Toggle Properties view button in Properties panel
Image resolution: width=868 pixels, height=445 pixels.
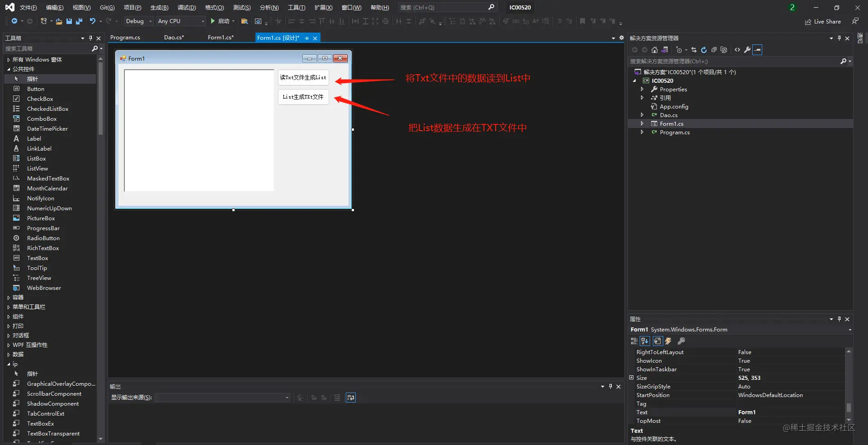pos(658,341)
